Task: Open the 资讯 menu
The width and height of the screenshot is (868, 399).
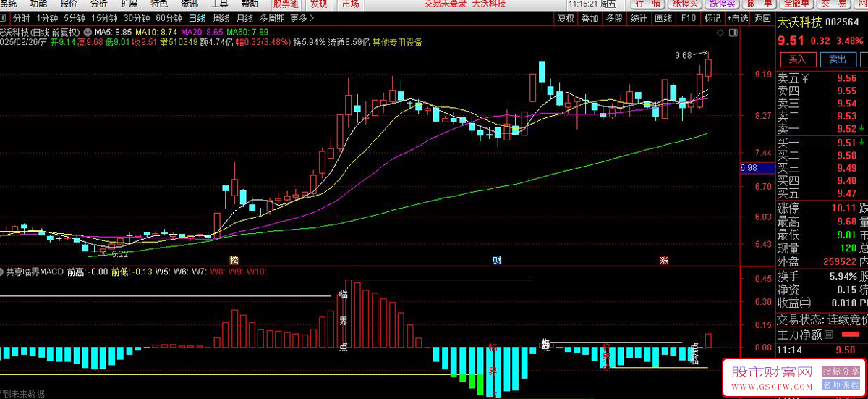Action: [x=189, y=4]
